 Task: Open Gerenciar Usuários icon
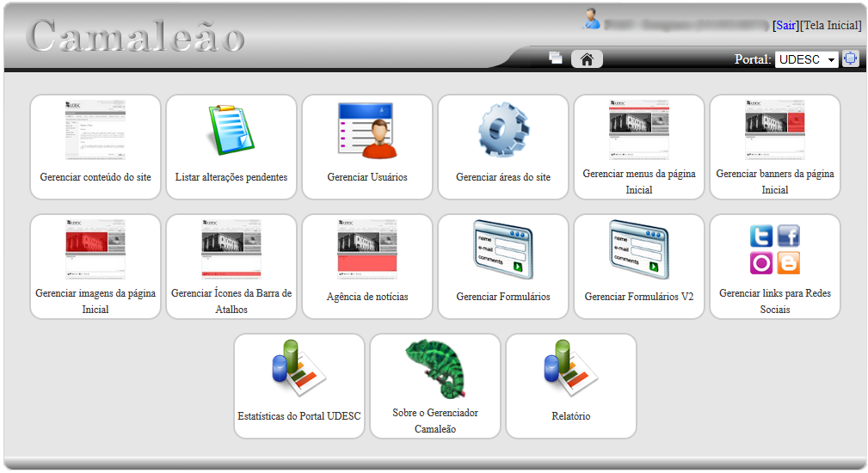(x=367, y=131)
